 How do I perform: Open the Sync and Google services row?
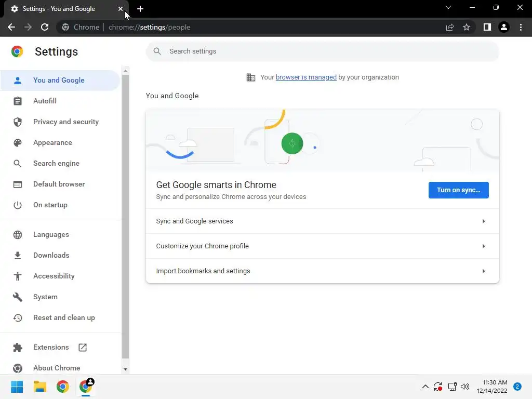[322, 221]
